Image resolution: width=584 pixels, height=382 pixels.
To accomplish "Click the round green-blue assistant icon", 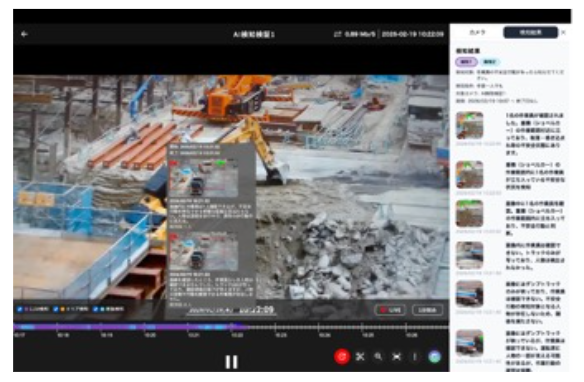I will coord(434,357).
